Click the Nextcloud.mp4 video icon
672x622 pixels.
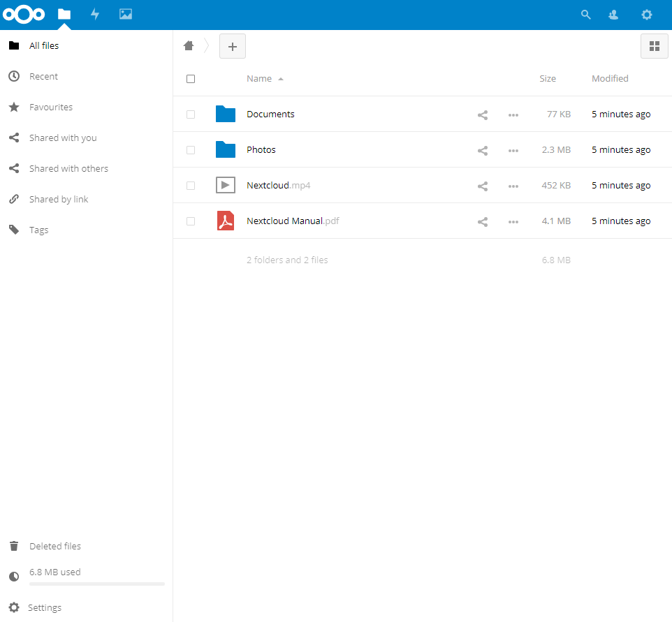(226, 185)
